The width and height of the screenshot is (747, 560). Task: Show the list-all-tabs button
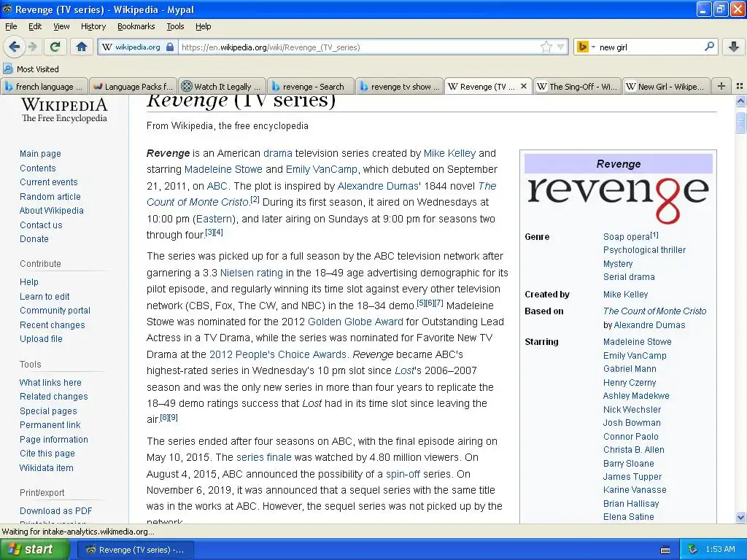tap(740, 86)
